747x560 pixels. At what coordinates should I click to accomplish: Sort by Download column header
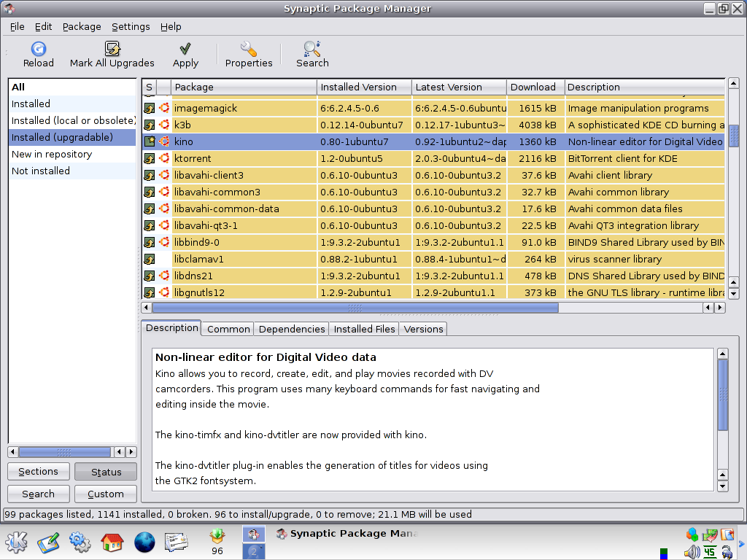(535, 87)
